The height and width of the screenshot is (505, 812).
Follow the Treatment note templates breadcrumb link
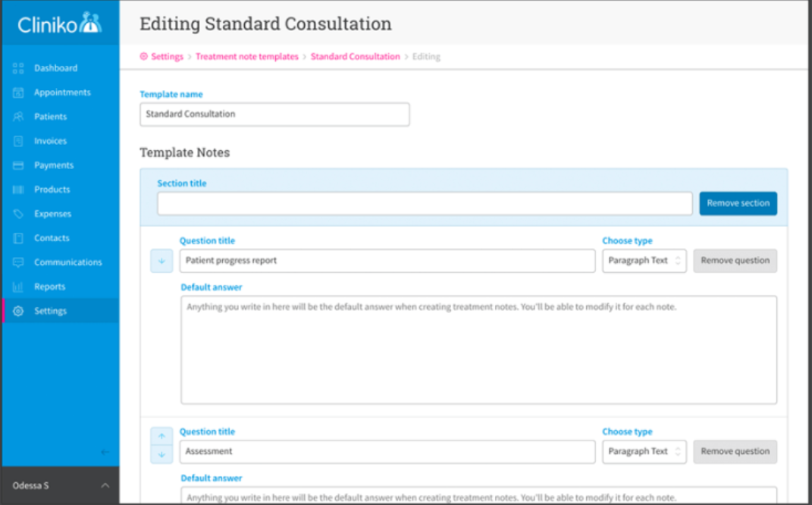(x=247, y=57)
